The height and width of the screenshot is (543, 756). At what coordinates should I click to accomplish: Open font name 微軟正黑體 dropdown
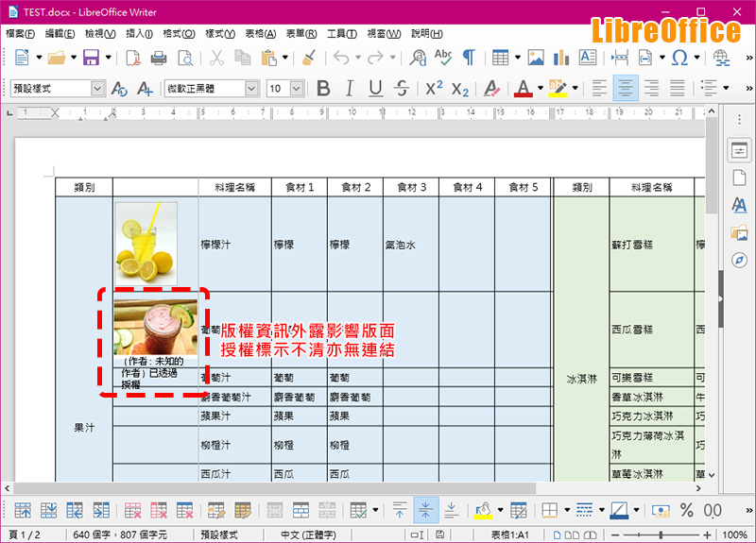pos(251,89)
